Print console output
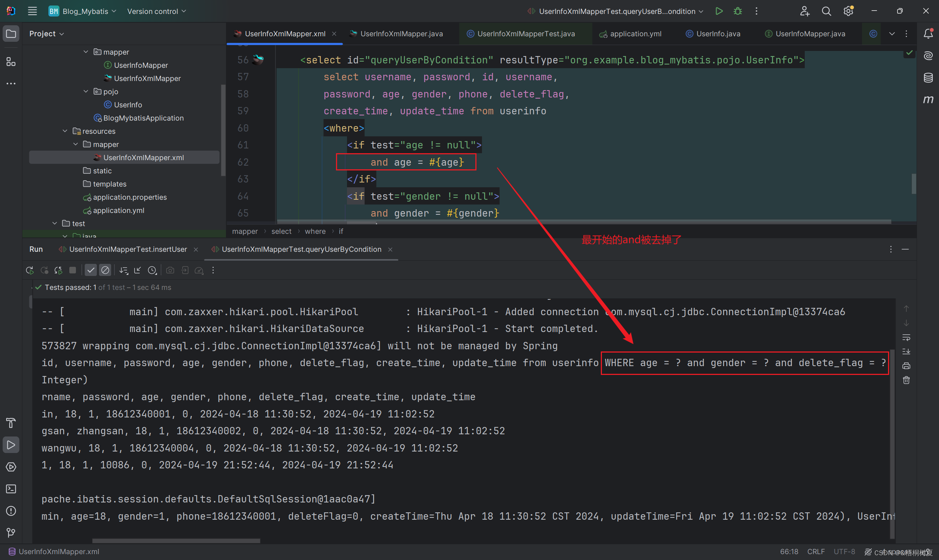939x560 pixels. (x=906, y=366)
